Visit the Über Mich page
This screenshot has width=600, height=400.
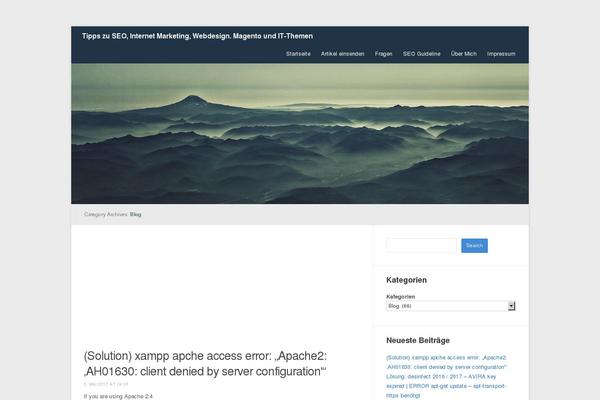(464, 54)
